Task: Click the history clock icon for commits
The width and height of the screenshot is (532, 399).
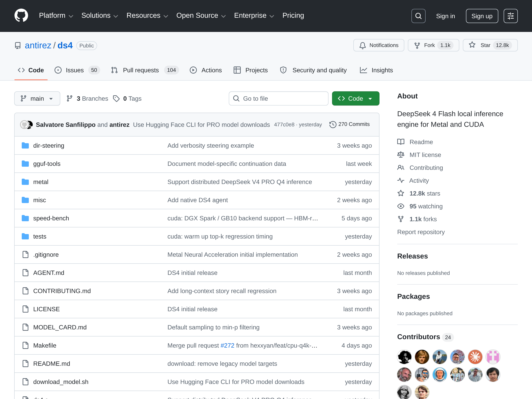Action: click(333, 124)
